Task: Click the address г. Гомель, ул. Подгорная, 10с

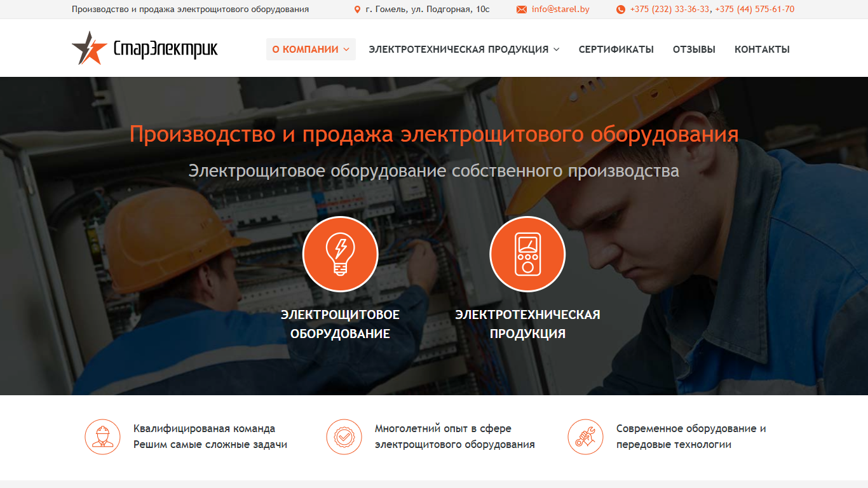Action: pos(428,10)
